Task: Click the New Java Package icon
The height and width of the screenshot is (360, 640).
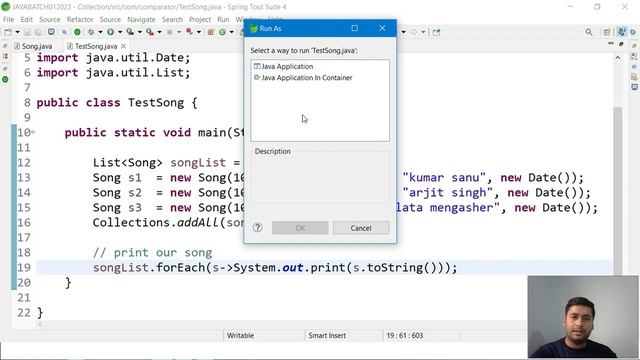Action: click(x=211, y=32)
